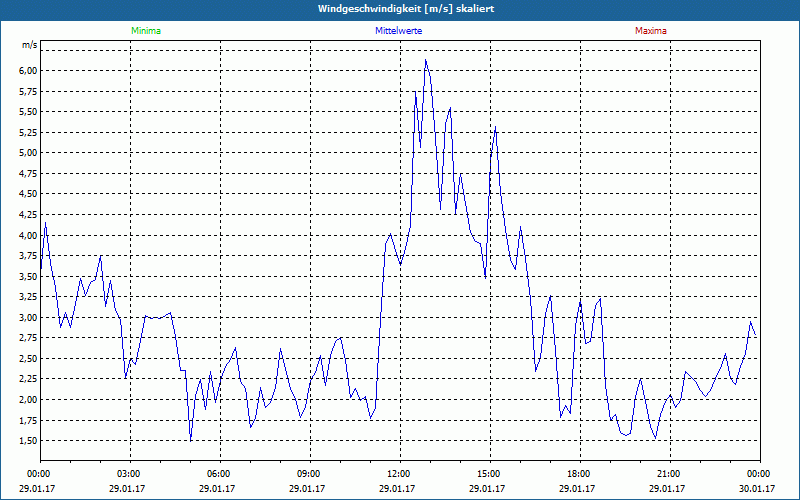Click the chart title Windgeschwindigkeit [m/s] skaliert
800x500 pixels.
pos(406,9)
